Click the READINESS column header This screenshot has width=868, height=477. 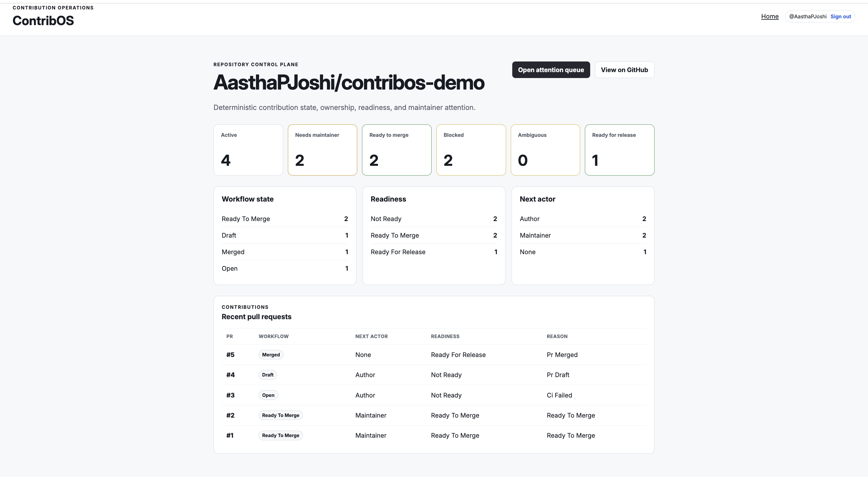coord(445,336)
